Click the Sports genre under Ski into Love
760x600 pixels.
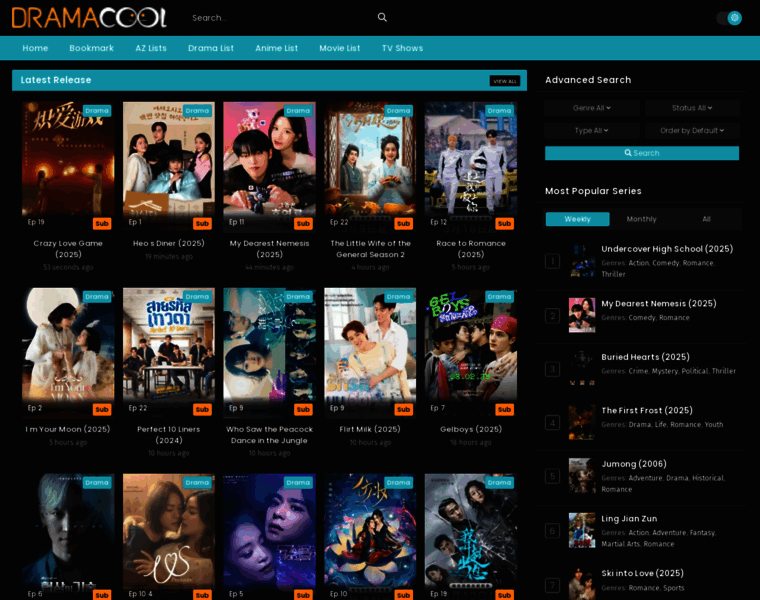674,588
